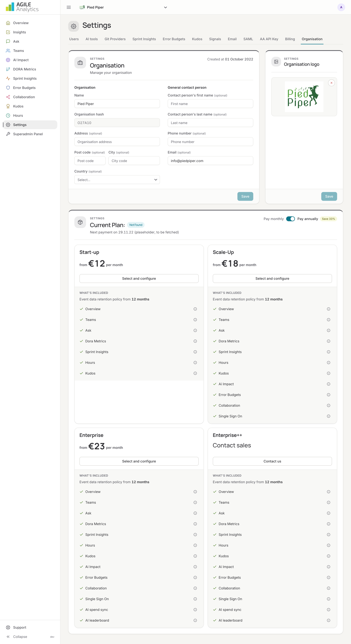Open the Country select dropdown

coord(117,180)
